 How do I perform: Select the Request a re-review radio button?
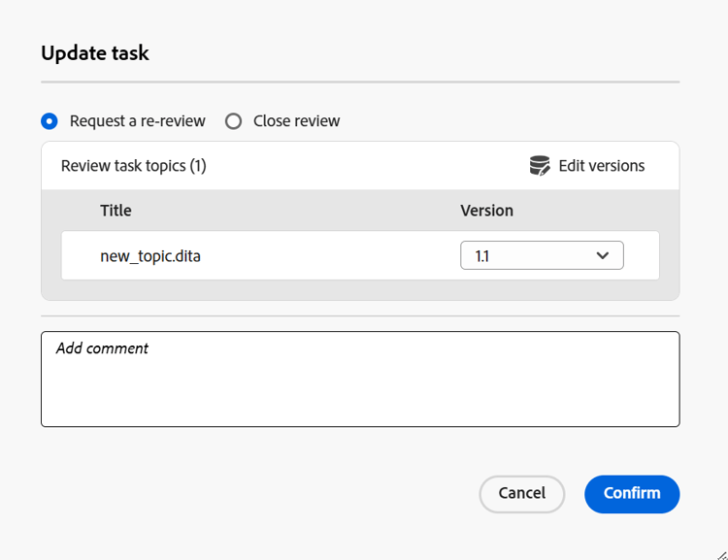(x=50, y=121)
